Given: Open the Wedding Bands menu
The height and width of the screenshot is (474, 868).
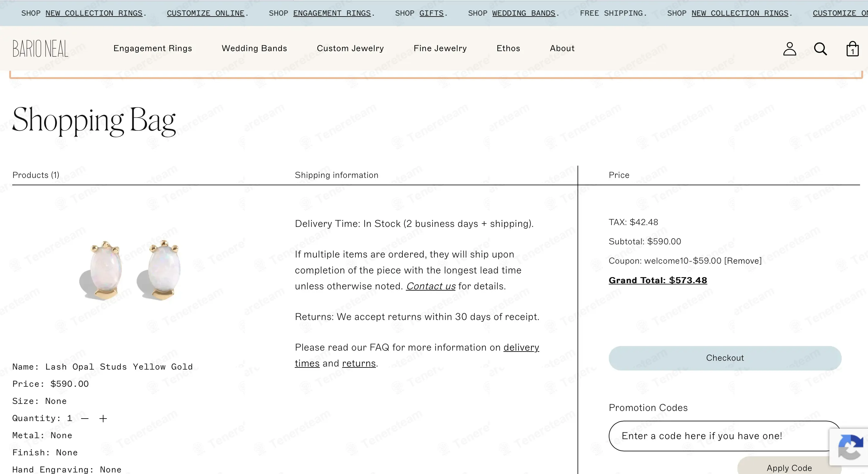Looking at the screenshot, I should click(x=254, y=48).
